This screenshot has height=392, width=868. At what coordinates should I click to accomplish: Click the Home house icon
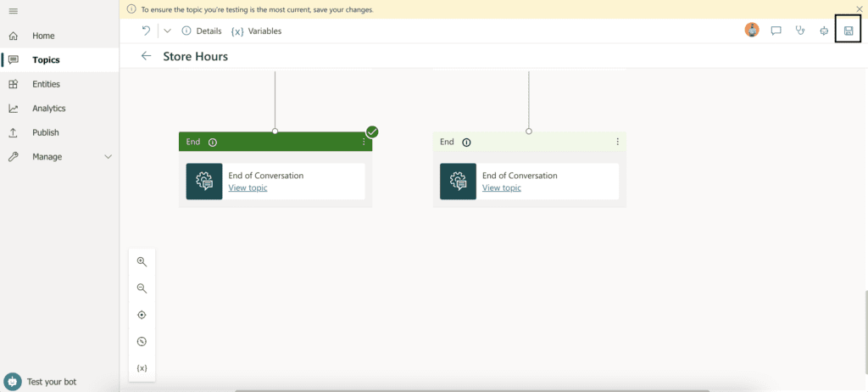[x=14, y=36]
